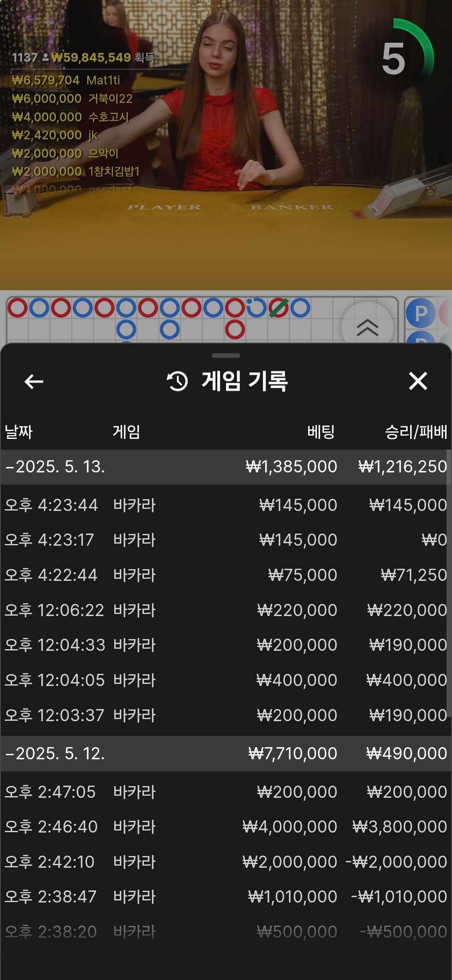Tap the history list scrollbar
Screen dimensions: 452x980
tap(449, 583)
